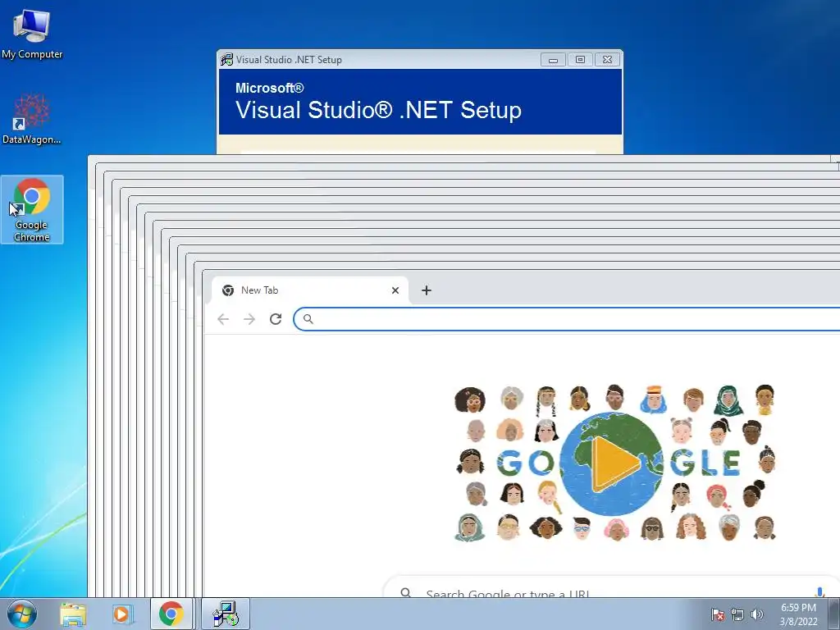Click Chrome's Back arrow

(223, 319)
